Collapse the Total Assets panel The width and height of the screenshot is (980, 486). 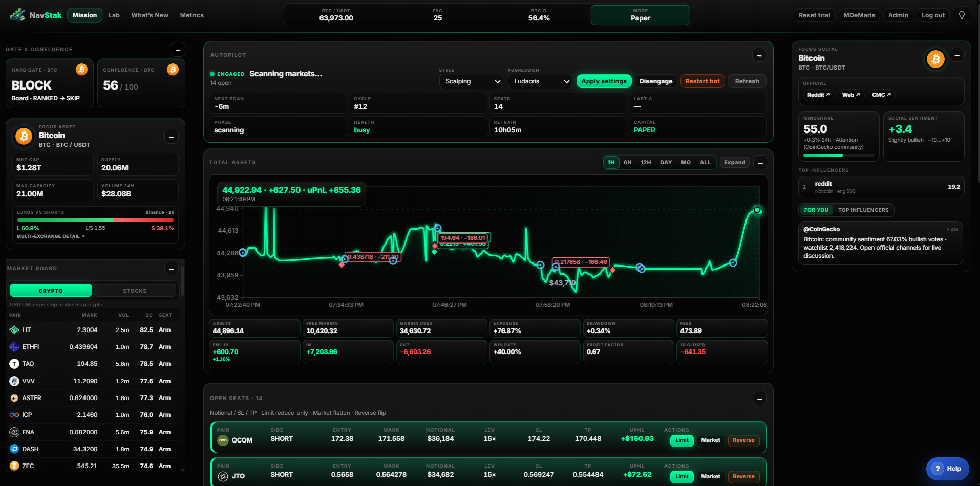coord(760,163)
